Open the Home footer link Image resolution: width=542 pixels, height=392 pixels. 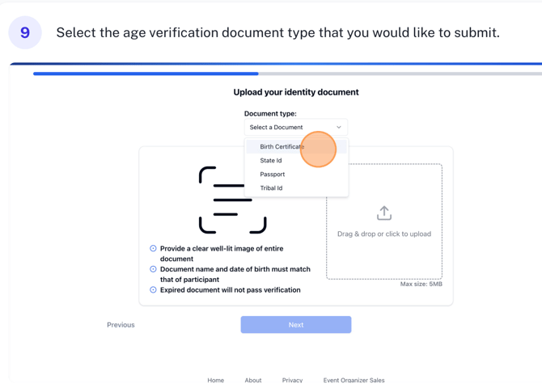tap(215, 380)
